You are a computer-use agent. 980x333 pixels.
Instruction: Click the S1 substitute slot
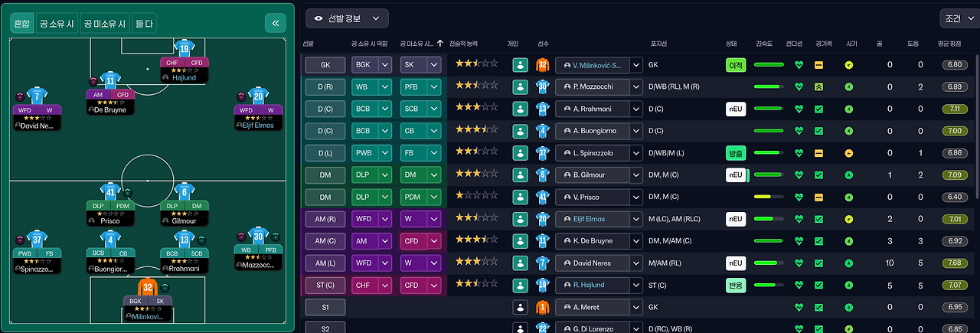325,308
